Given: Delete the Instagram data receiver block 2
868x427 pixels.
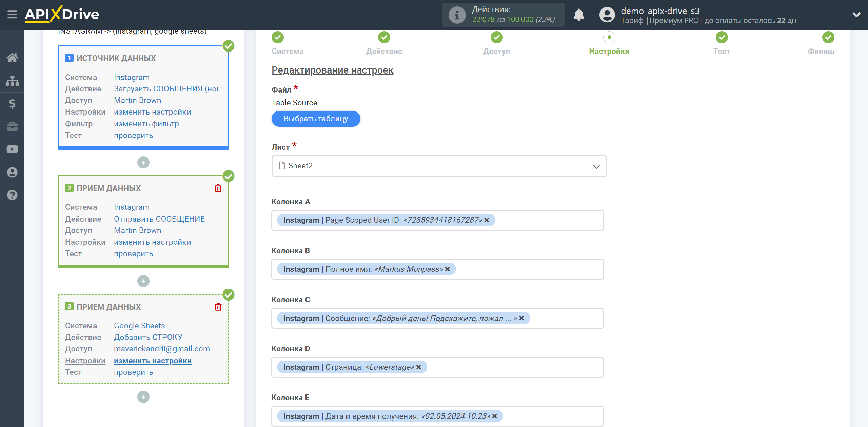Looking at the screenshot, I should pyautogui.click(x=218, y=188).
